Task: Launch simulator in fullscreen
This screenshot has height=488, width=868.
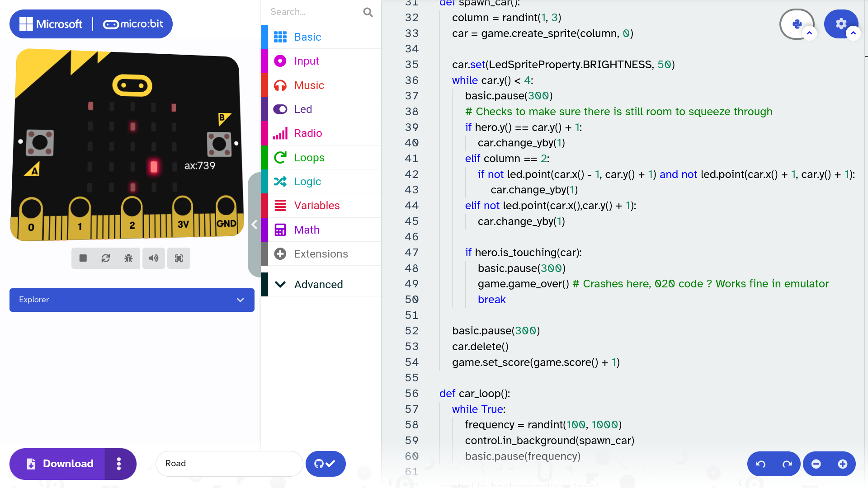Action: (179, 258)
